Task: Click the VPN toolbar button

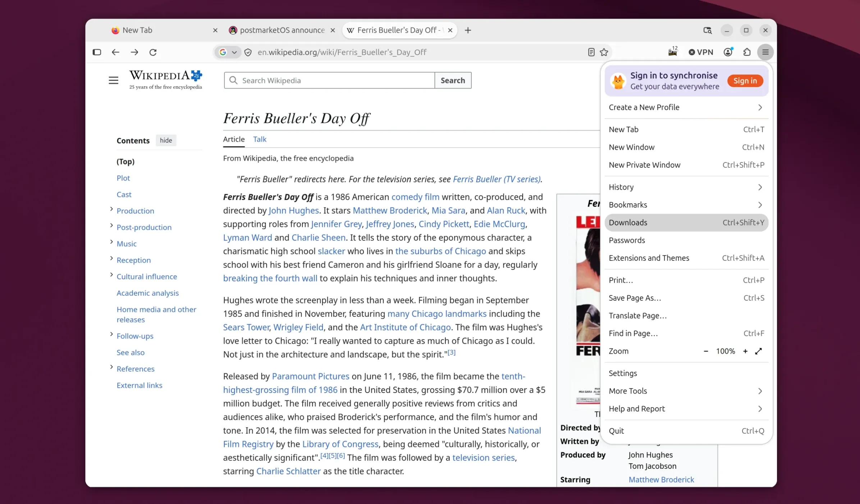Action: (701, 52)
